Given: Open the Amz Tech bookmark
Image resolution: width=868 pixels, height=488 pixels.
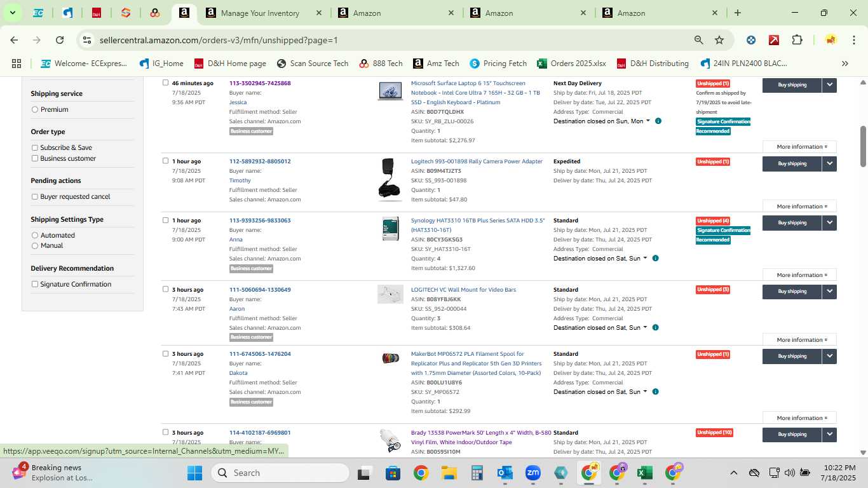Looking at the screenshot, I should tap(436, 64).
